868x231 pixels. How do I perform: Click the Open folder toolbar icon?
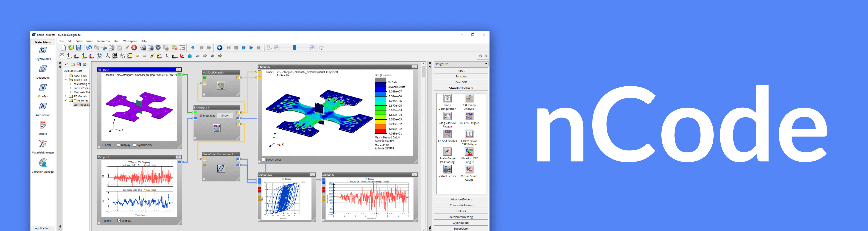click(x=71, y=48)
